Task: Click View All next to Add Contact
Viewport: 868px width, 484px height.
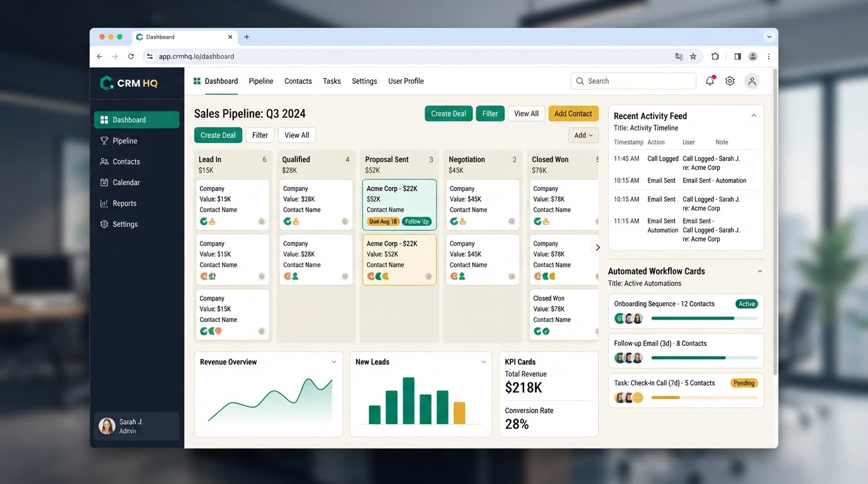Action: tap(526, 113)
